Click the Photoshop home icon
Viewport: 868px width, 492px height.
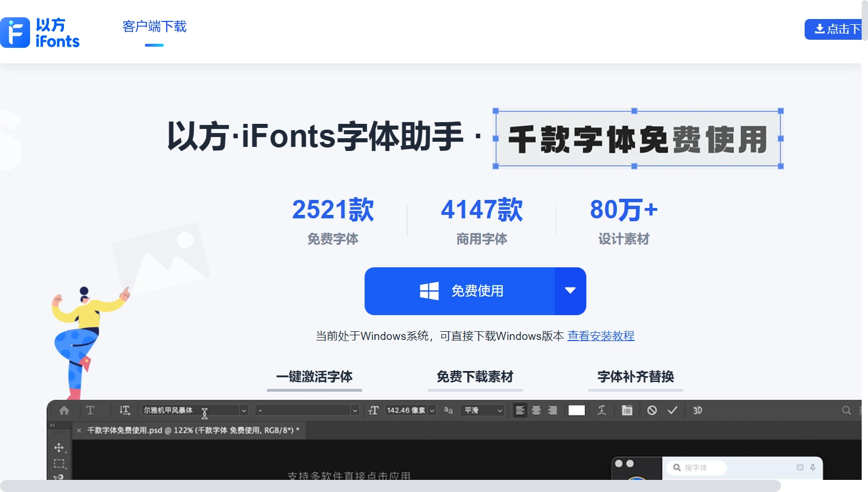pyautogui.click(x=64, y=410)
